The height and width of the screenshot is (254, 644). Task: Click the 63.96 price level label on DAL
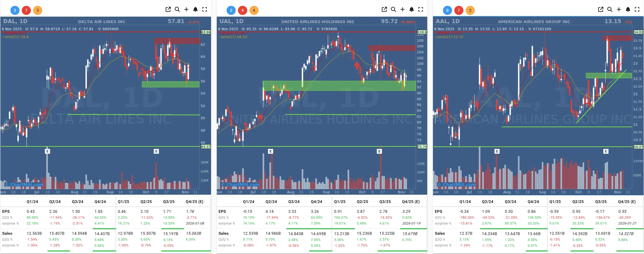click(x=206, y=32)
